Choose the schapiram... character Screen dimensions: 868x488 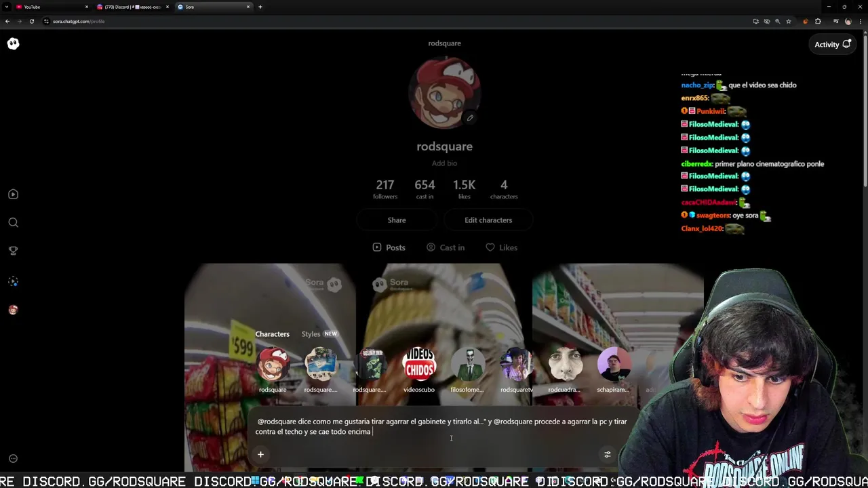coord(613,370)
